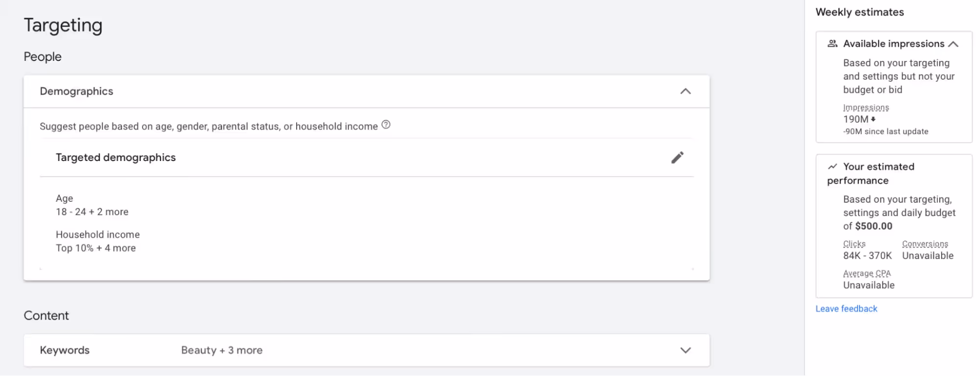The image size is (980, 376).
Task: Click the trend-line icon beside estimated performance
Action: click(831, 166)
